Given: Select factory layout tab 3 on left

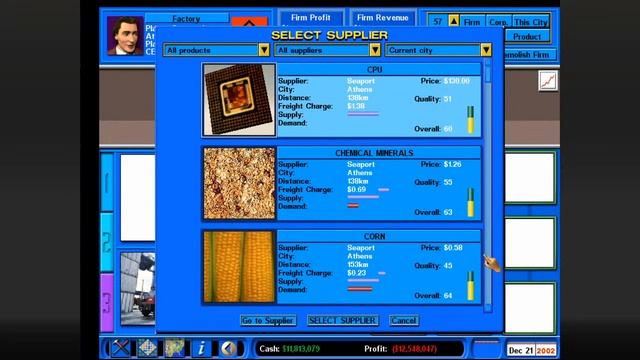Looking at the screenshot, I should (107, 302).
